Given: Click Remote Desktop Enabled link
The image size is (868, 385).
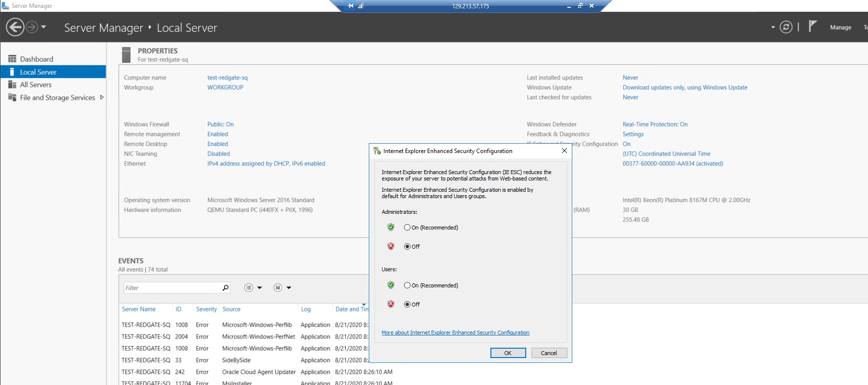Looking at the screenshot, I should point(218,144).
